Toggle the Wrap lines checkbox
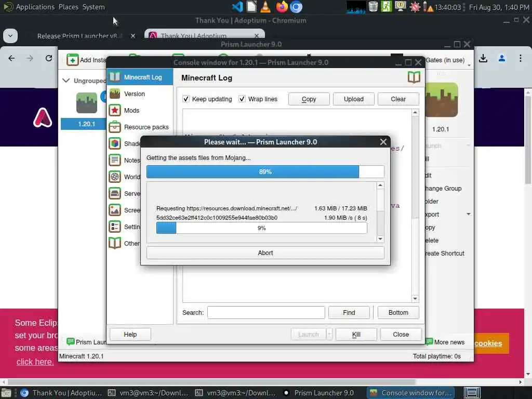 (x=242, y=99)
